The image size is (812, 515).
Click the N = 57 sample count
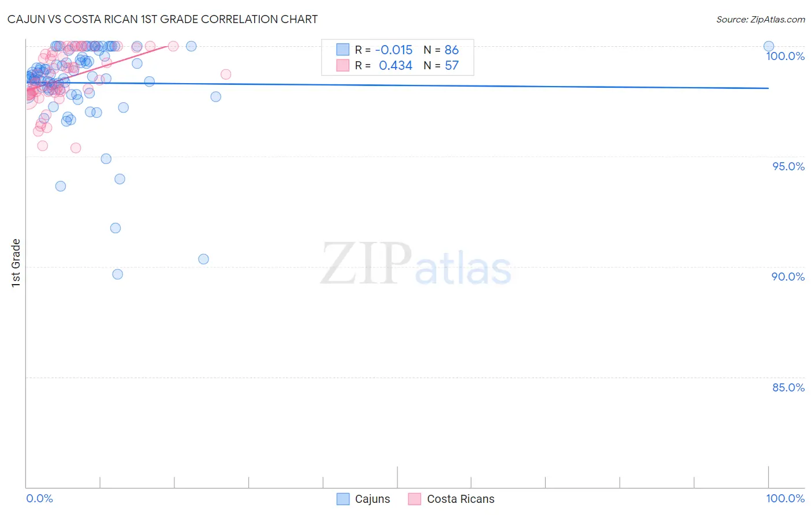point(441,65)
